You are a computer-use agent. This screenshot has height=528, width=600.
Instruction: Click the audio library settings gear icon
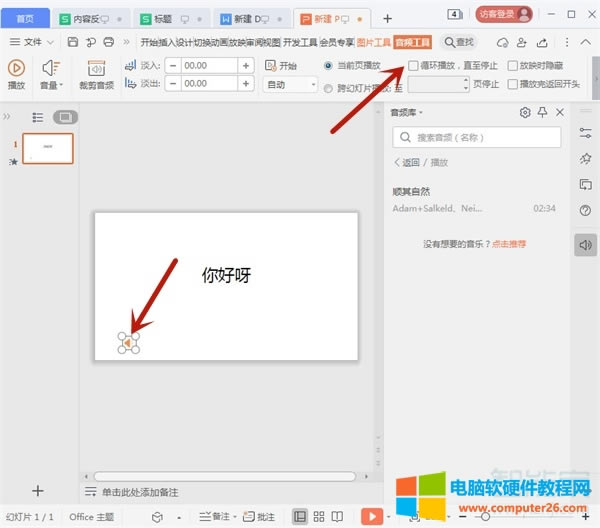tap(525, 113)
